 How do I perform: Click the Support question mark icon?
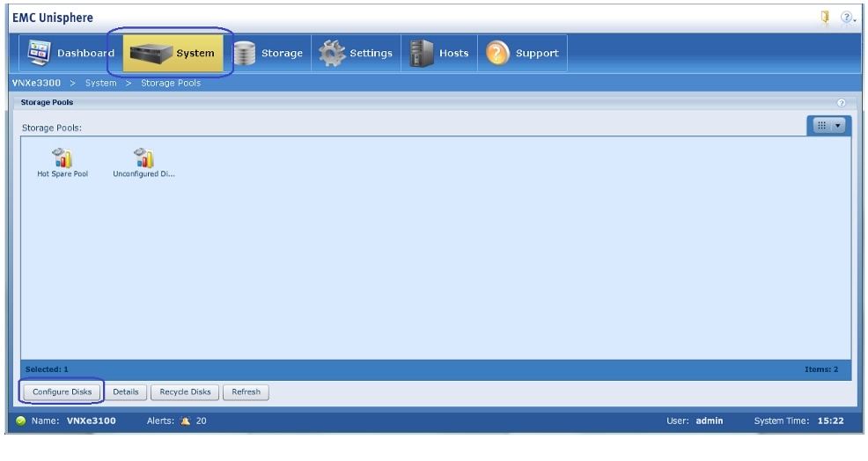coord(497,53)
